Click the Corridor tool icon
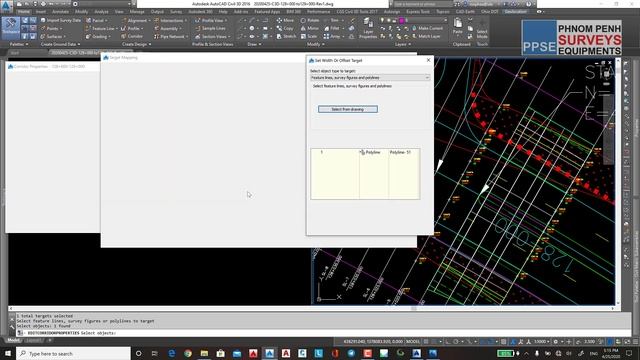The height and width of the screenshot is (360, 640). (x=123, y=36)
